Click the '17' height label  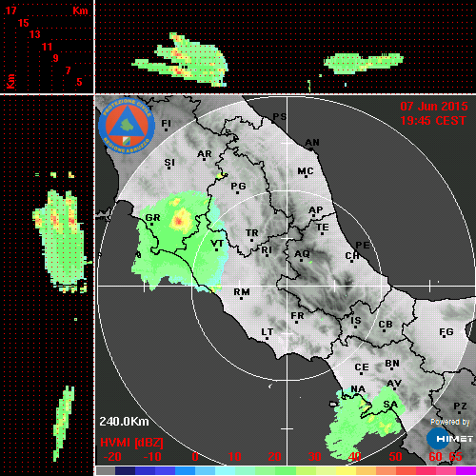coord(10,10)
